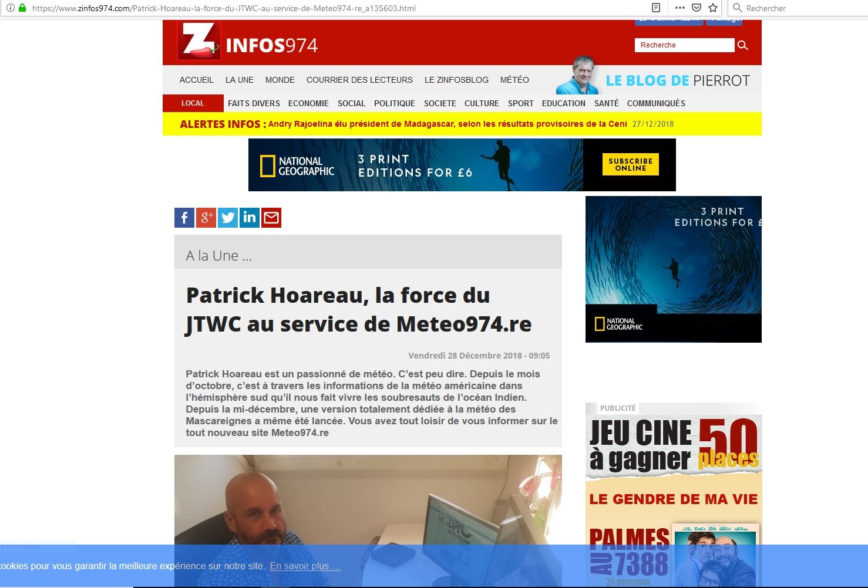The width and height of the screenshot is (868, 588).
Task: Open LE ZINFOSBLOG page
Action: [456, 80]
